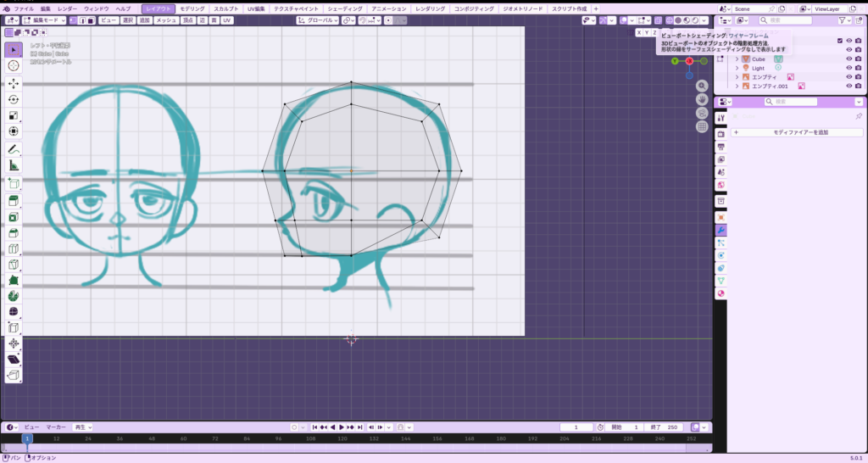Viewport: 868px width, 463px height.
Task: Open the ファイル menu
Action: coord(24,8)
